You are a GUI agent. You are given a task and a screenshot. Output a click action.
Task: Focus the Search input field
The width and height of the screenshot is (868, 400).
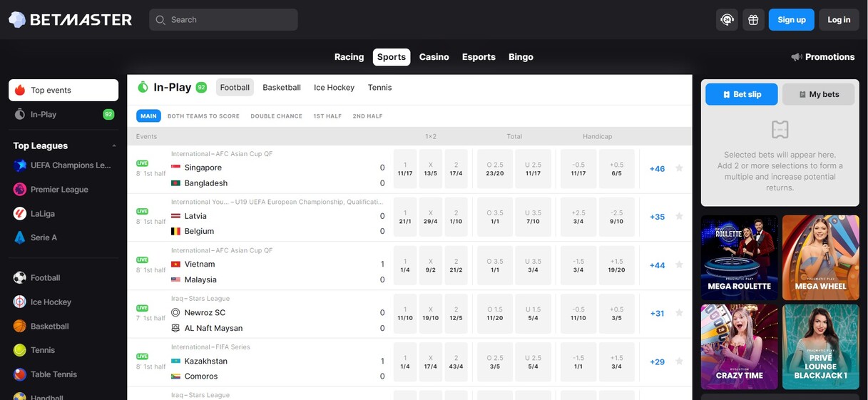[x=223, y=20]
